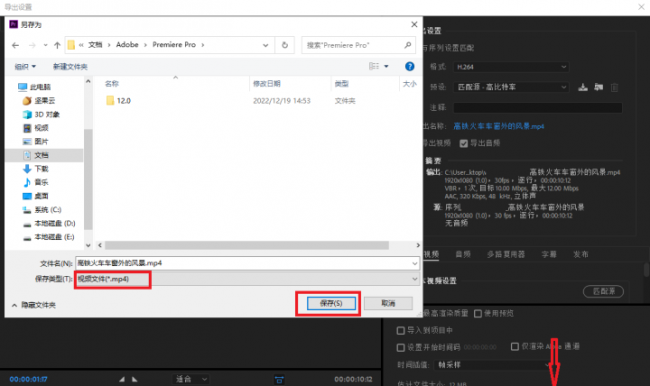The width and height of the screenshot is (650, 386).
Task: Click the set in/out marker icon under the preview
Action: (279, 379)
